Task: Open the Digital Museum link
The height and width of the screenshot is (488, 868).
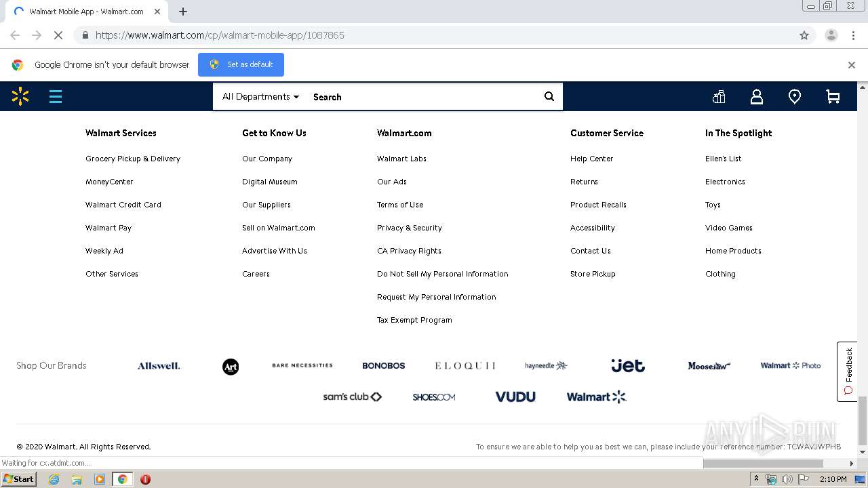Action: 270,182
